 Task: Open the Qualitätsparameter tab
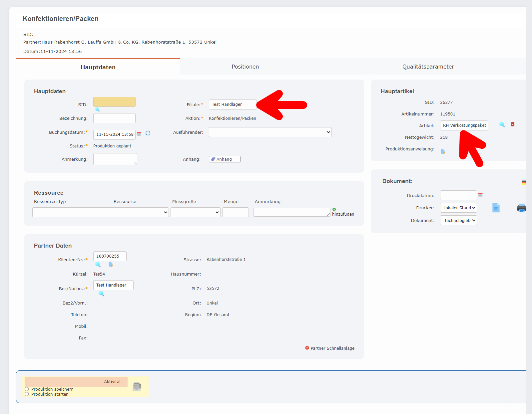(x=428, y=67)
